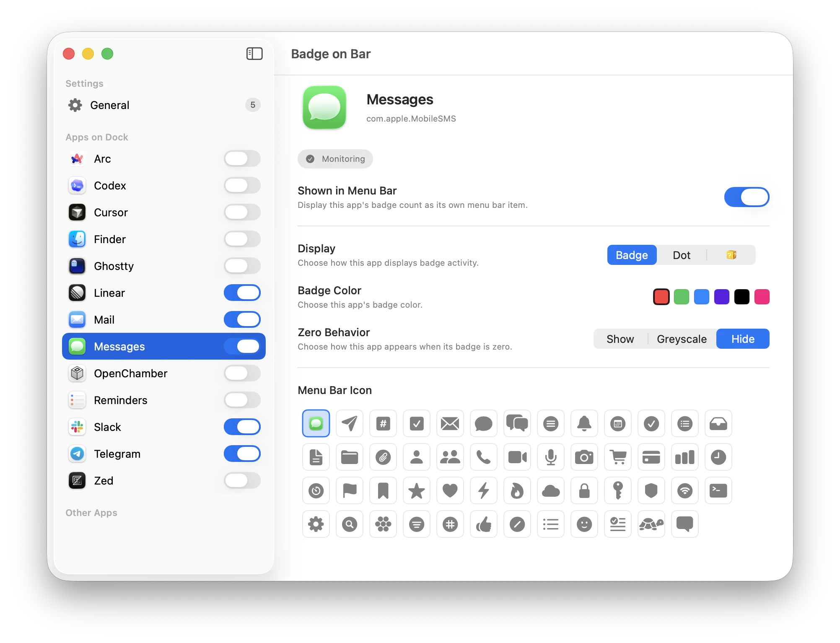
Task: Pick the microphone menu bar icon
Action: (551, 457)
